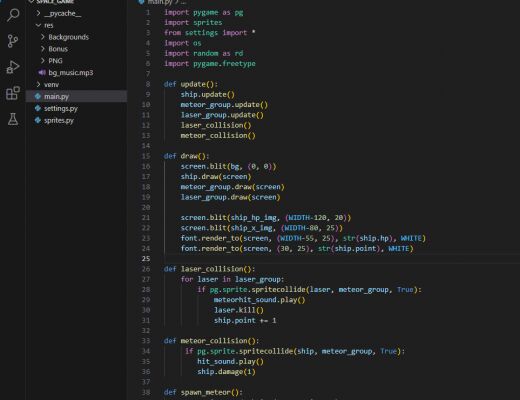520x400 pixels.
Task: Select the PNG folder name
Action: point(55,61)
